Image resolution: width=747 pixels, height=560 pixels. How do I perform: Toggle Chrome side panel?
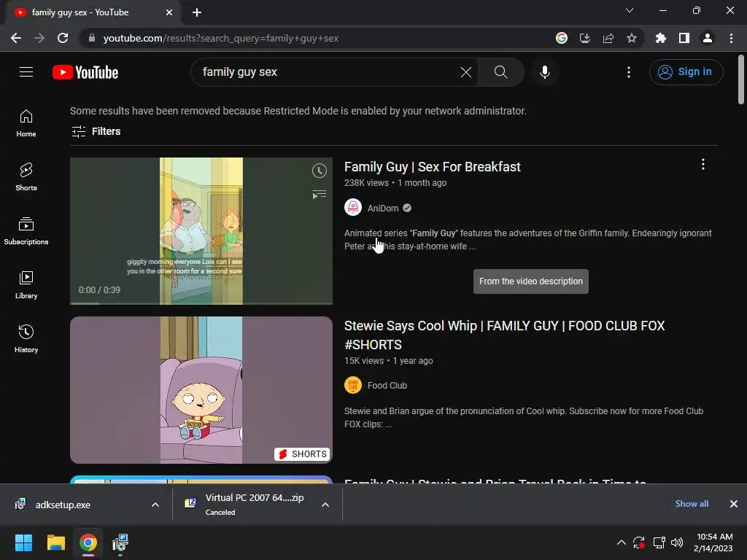(x=684, y=38)
